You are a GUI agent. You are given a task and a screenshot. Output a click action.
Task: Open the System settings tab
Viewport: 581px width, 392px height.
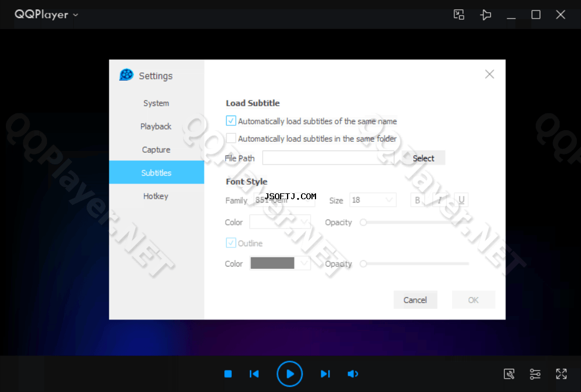pos(156,103)
